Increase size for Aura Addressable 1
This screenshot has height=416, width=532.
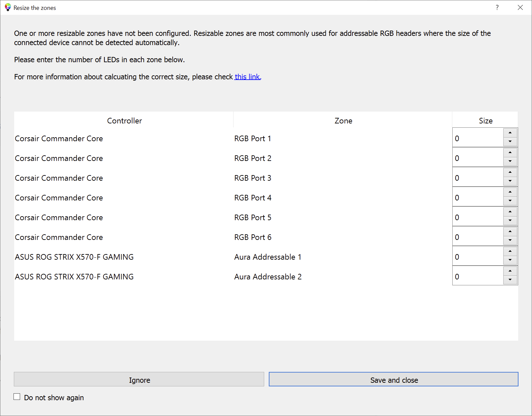coord(510,251)
